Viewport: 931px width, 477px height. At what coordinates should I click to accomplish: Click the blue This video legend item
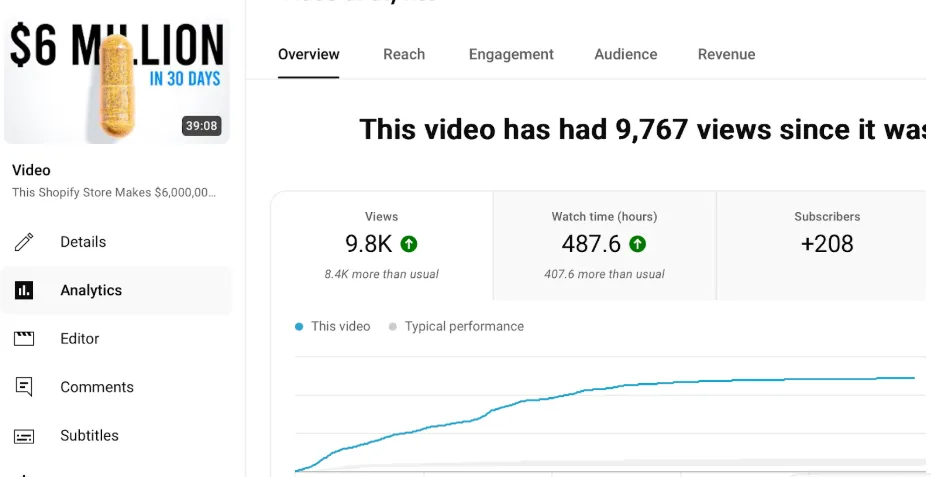[x=332, y=326]
